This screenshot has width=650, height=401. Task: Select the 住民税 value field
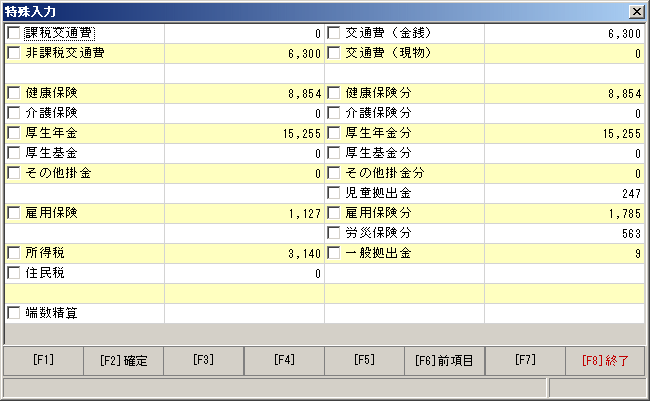(244, 273)
